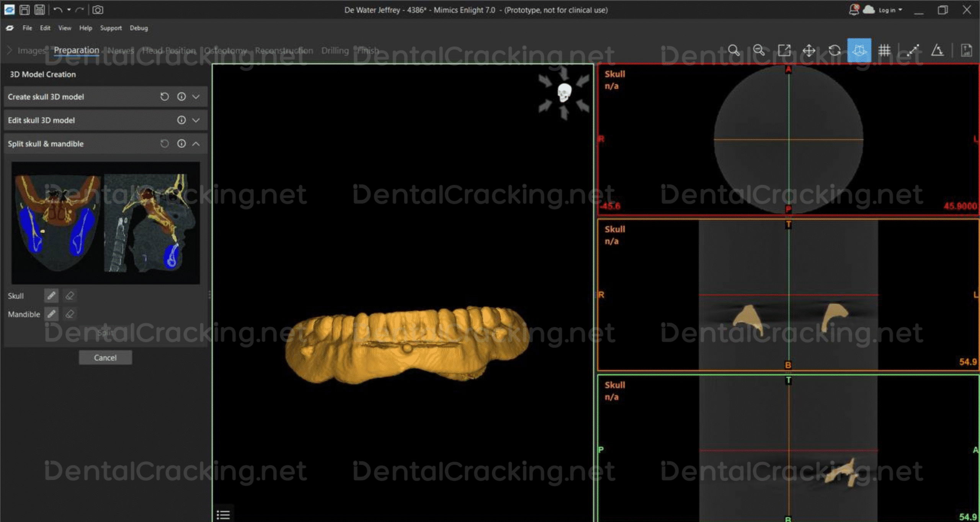
Task: Click the measure distance tool
Action: tap(913, 51)
